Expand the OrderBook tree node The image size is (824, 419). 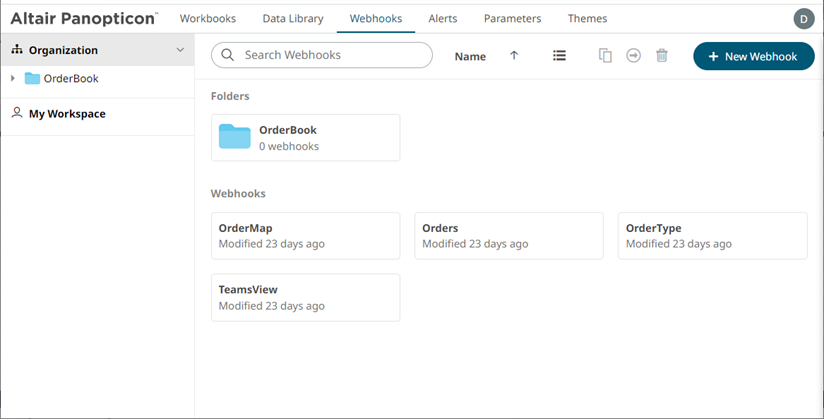pyautogui.click(x=12, y=78)
